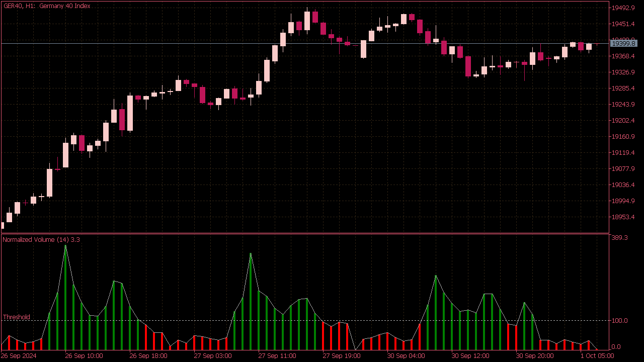
Task: Click the 26 Sep 18:00 time label
Action: tap(148, 356)
